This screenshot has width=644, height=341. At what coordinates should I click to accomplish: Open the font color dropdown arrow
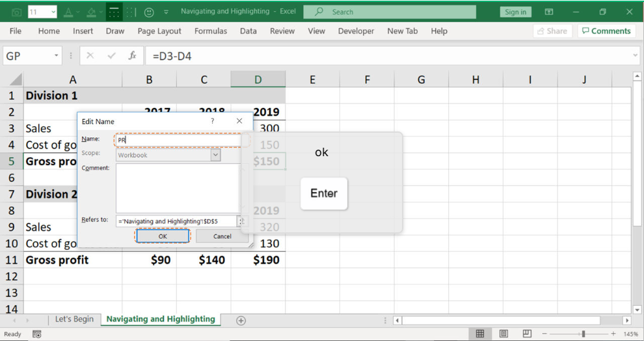(x=77, y=12)
